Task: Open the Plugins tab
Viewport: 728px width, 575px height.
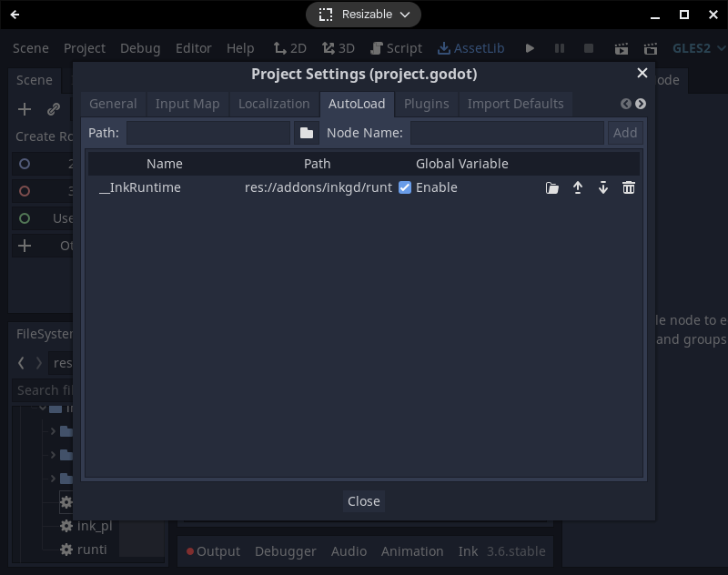Action: [426, 104]
